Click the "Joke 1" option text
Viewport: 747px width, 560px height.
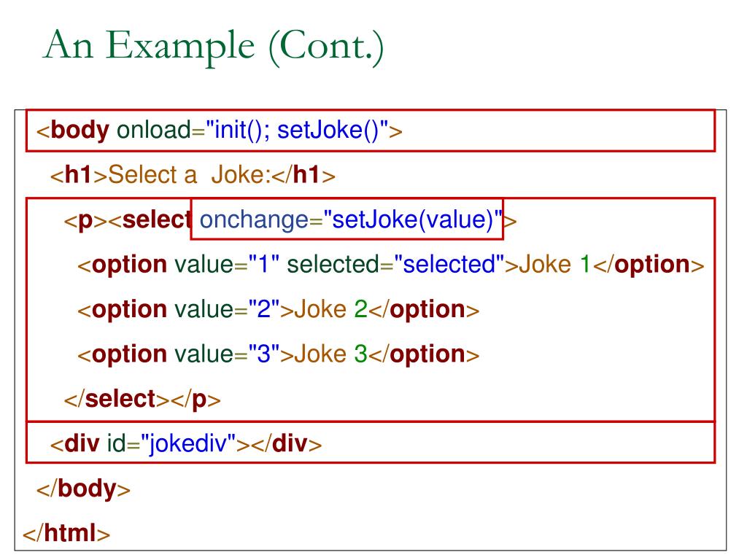coord(555,265)
